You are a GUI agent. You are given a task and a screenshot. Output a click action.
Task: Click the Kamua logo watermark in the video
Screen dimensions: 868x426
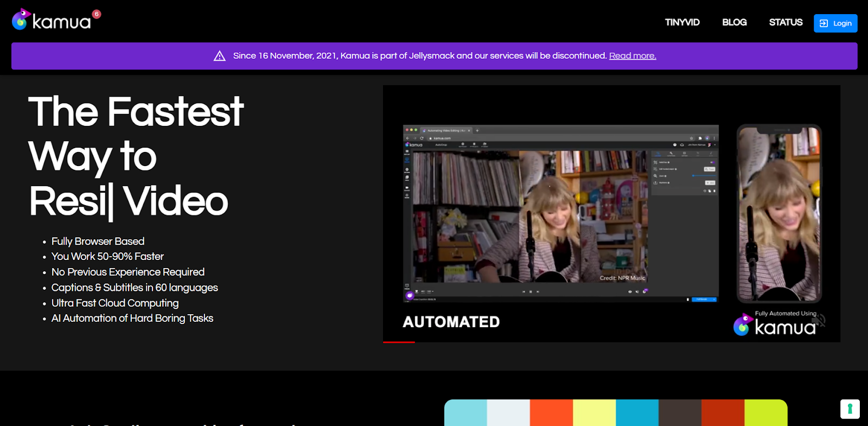(x=775, y=326)
